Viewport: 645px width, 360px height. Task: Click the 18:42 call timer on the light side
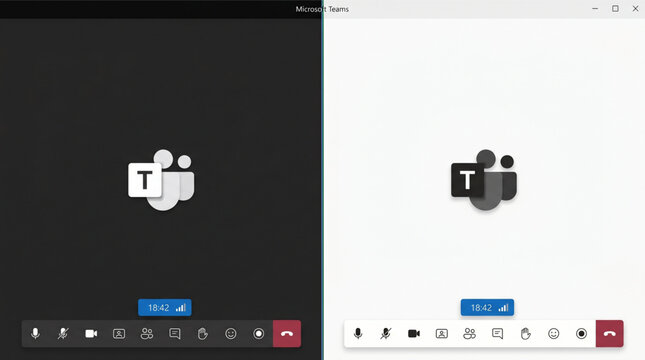487,307
